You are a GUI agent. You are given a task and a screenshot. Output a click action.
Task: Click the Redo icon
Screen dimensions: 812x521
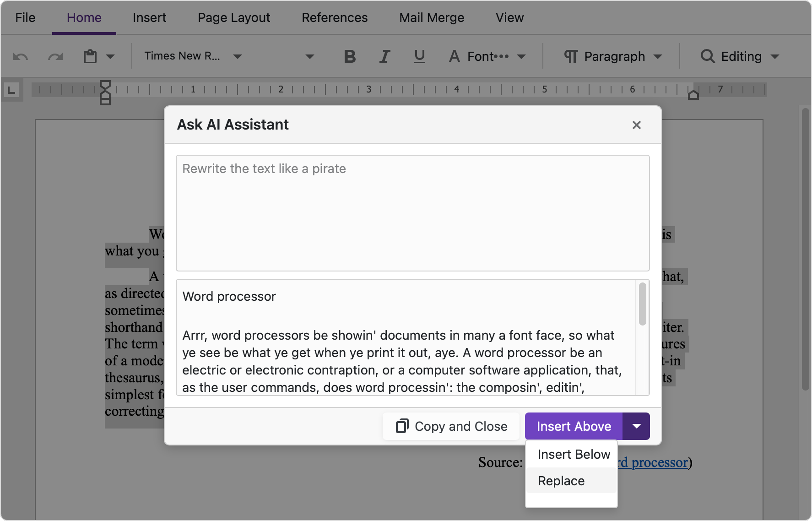55,56
